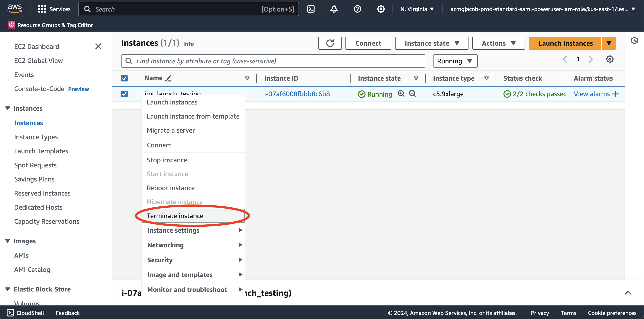Expand the Security submenu
The width and height of the screenshot is (644, 319).
pyautogui.click(x=193, y=260)
